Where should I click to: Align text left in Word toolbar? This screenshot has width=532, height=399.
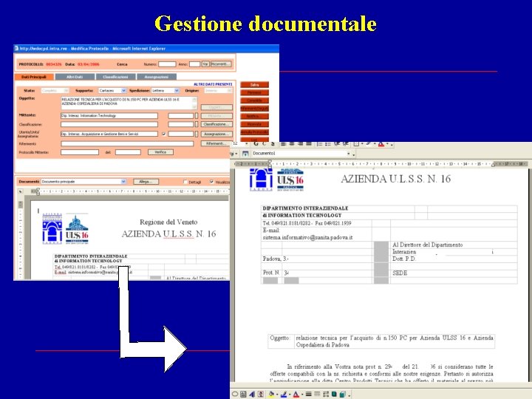pos(284,144)
